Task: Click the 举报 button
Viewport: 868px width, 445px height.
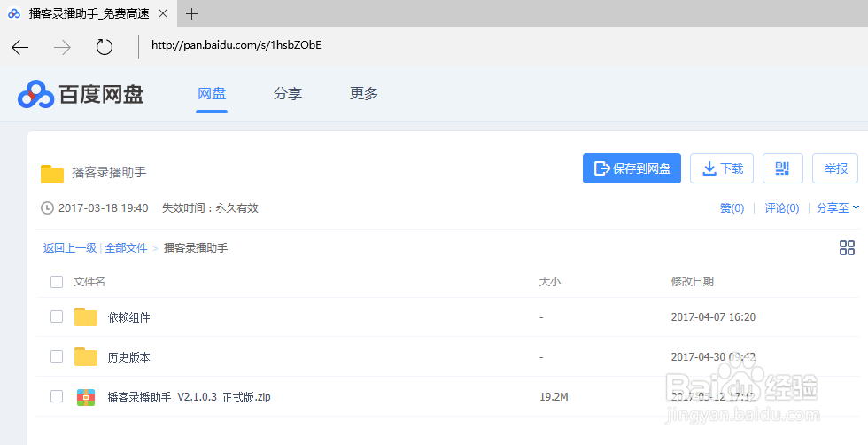Action: [x=834, y=168]
